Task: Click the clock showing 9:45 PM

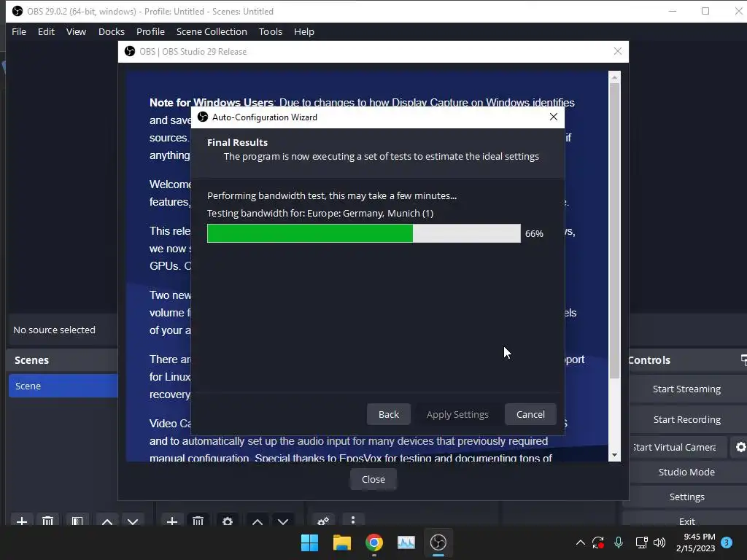Action: (x=700, y=537)
